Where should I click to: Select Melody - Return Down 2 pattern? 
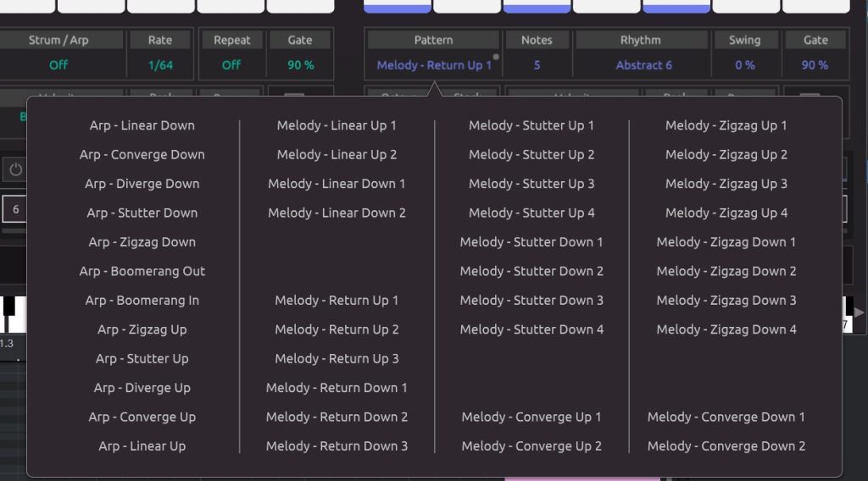pyautogui.click(x=337, y=417)
